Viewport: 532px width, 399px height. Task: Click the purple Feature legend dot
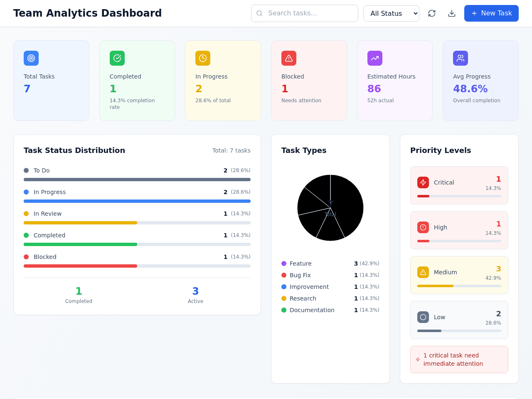pyautogui.click(x=284, y=264)
